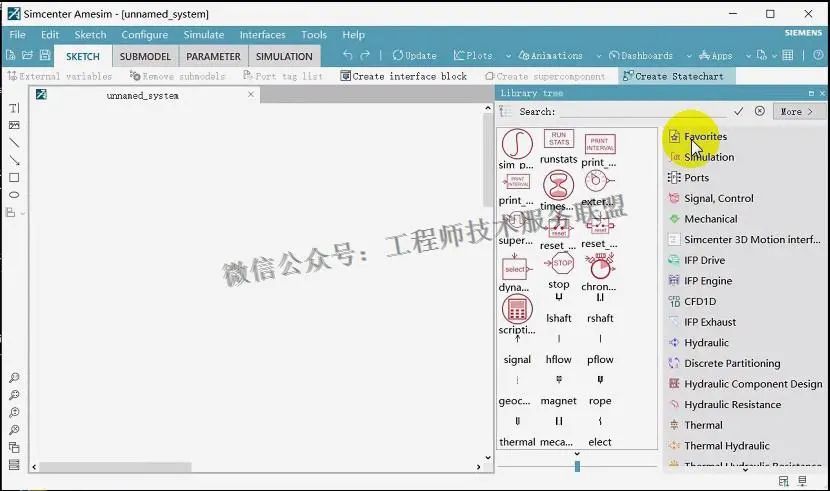Click the Update button

click(x=414, y=56)
